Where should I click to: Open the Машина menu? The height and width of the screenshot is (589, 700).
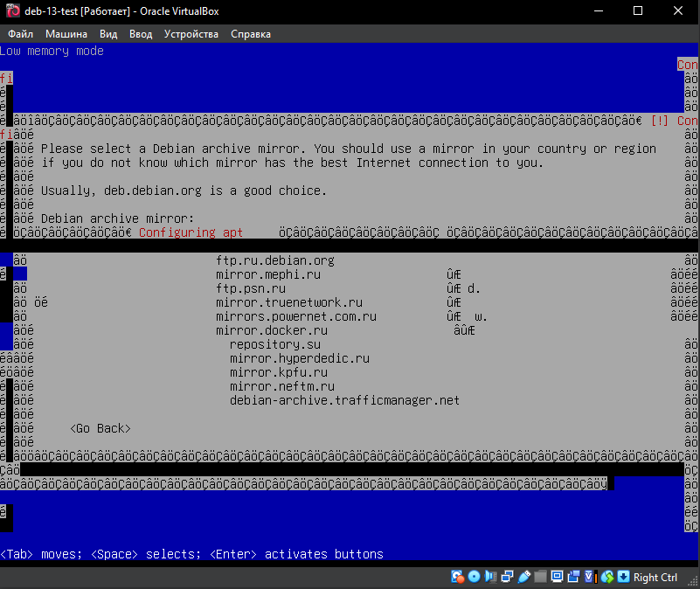pos(66,34)
